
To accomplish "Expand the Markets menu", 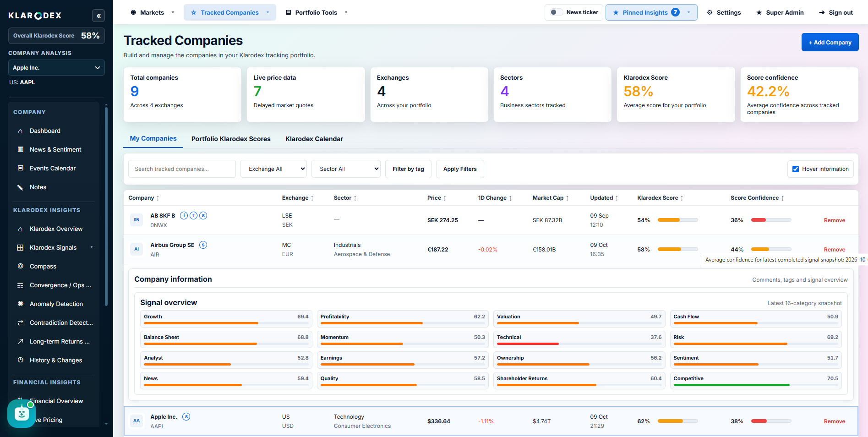I will (153, 13).
